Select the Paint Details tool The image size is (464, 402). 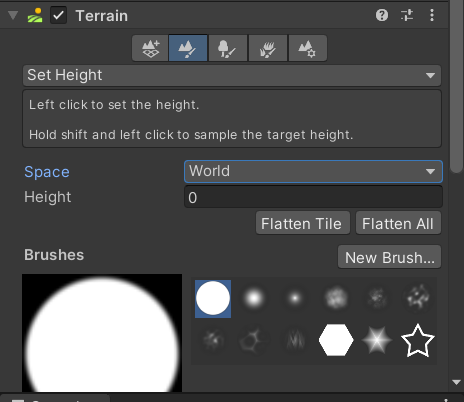click(268, 48)
